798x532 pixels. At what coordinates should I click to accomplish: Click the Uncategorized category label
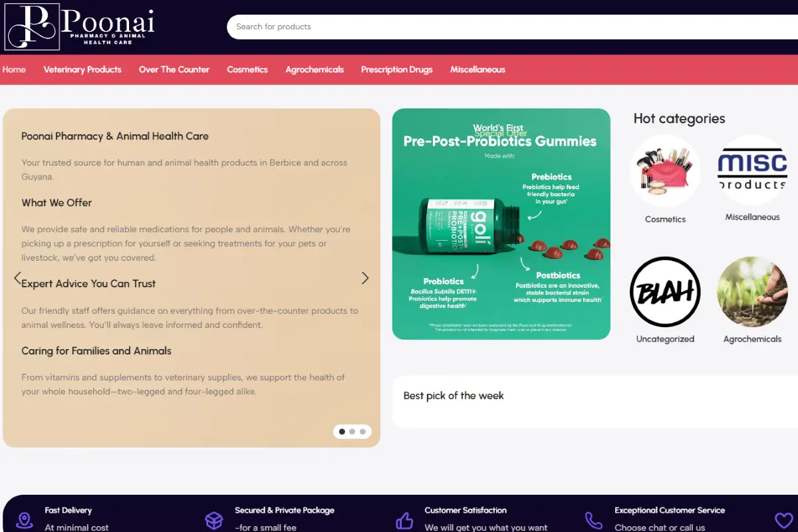click(x=665, y=338)
